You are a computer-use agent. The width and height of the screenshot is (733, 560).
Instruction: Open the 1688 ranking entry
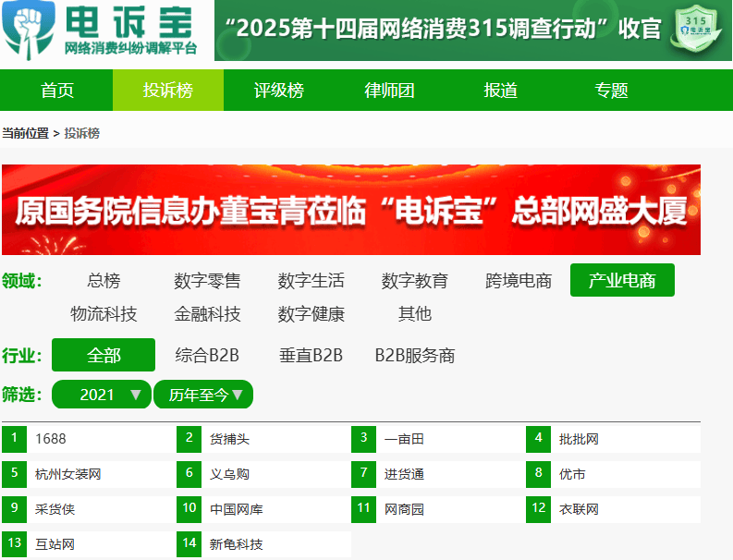pyautogui.click(x=51, y=439)
